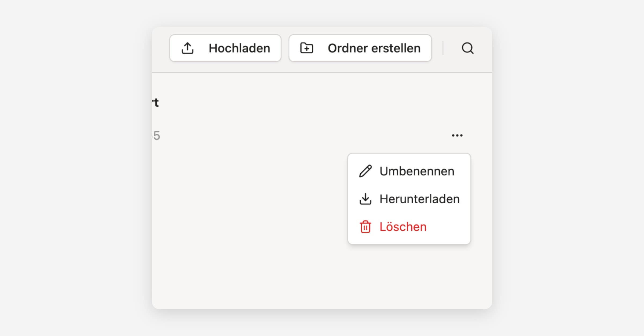
Task: Click the download arrow icon beside Herunterladen
Action: click(365, 199)
